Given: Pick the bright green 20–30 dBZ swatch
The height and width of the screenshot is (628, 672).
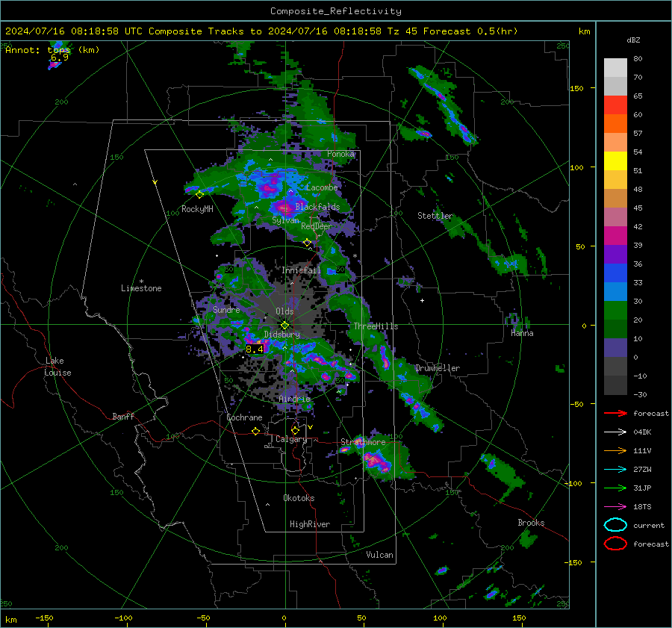Looking at the screenshot, I should pos(615,311).
